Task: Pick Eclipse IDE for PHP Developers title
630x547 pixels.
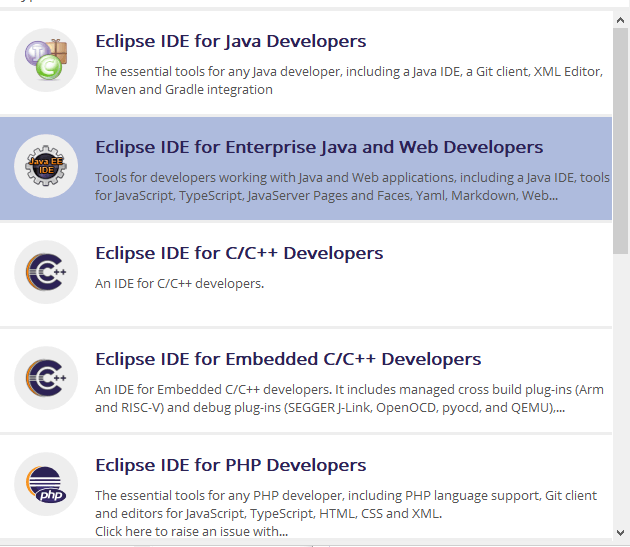Action: coord(231,465)
